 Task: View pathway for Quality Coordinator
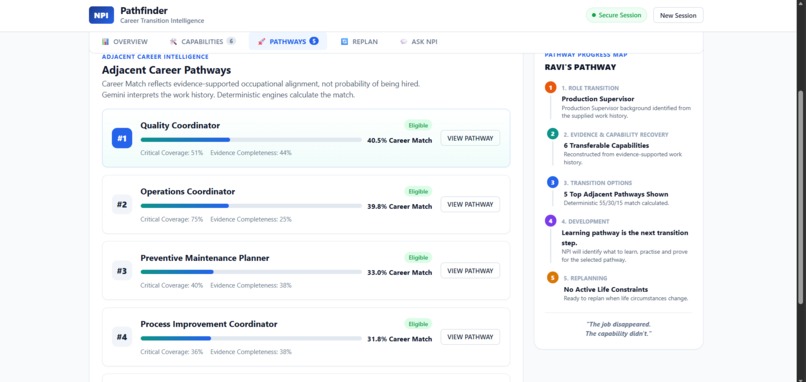point(470,138)
